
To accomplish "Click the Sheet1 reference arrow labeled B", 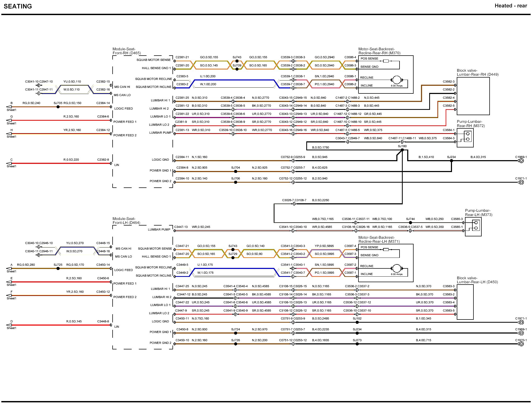I will point(10,107).
